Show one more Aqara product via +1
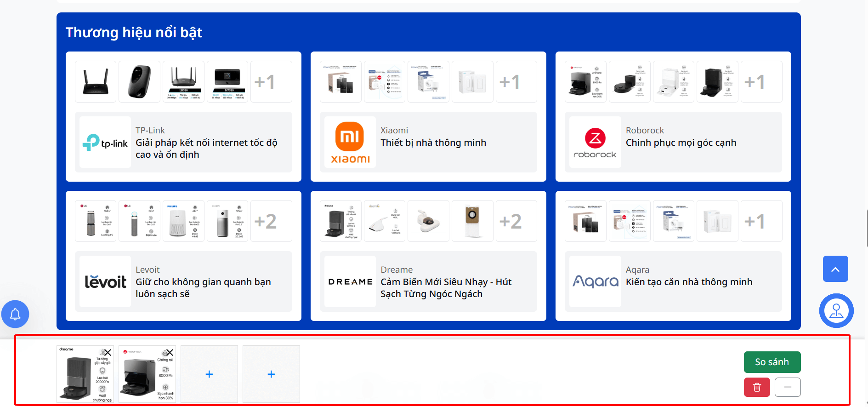 click(x=761, y=221)
